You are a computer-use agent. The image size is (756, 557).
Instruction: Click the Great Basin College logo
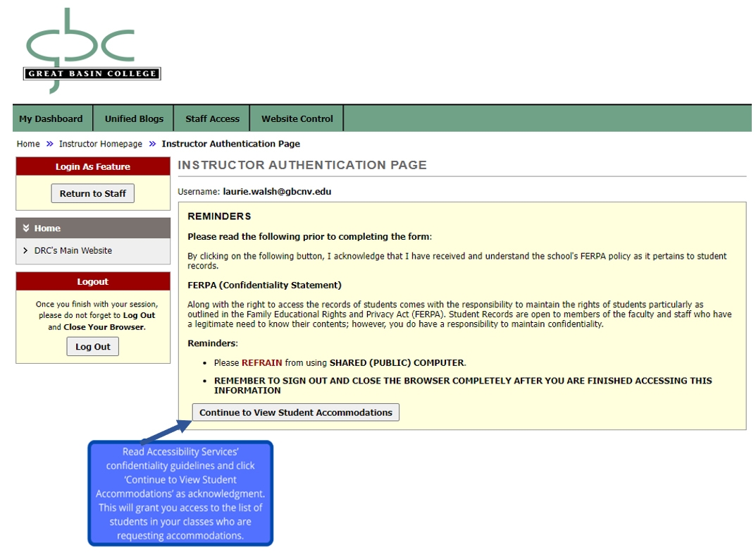point(92,51)
